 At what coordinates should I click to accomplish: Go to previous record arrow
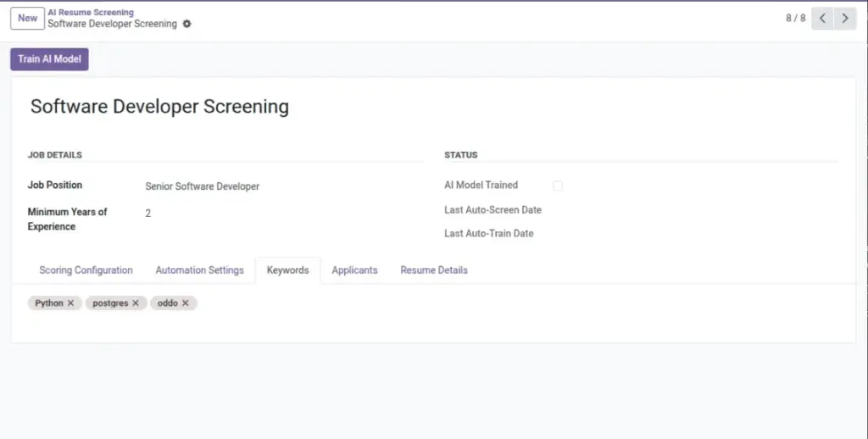click(x=822, y=19)
